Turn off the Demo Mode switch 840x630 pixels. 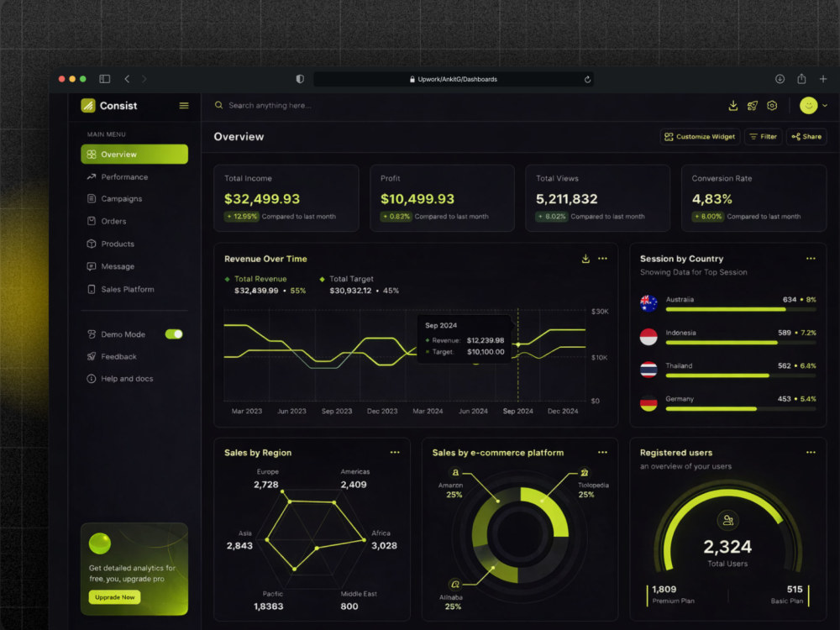[x=174, y=334]
